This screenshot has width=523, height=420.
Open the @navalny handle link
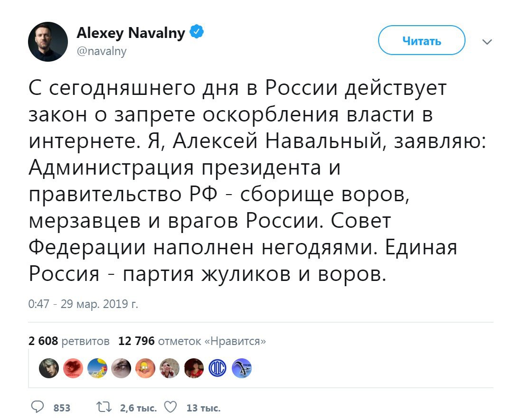click(102, 51)
